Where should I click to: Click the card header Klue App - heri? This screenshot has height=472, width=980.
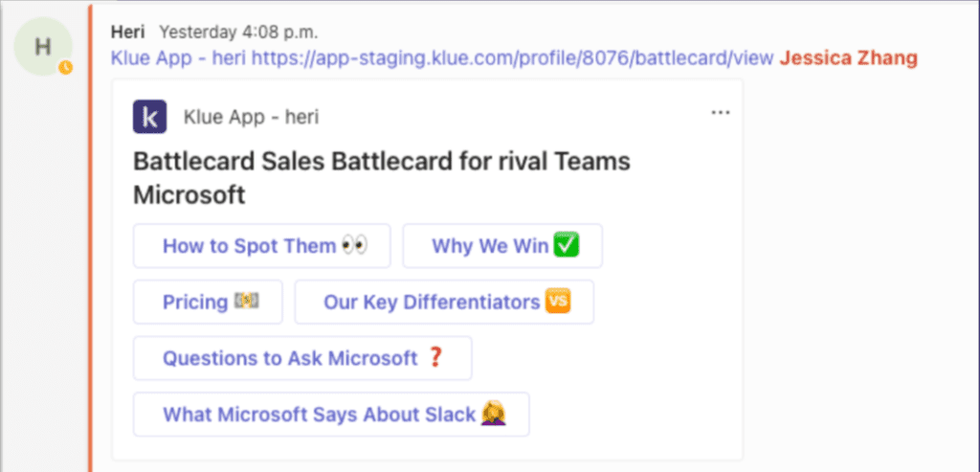tap(252, 117)
